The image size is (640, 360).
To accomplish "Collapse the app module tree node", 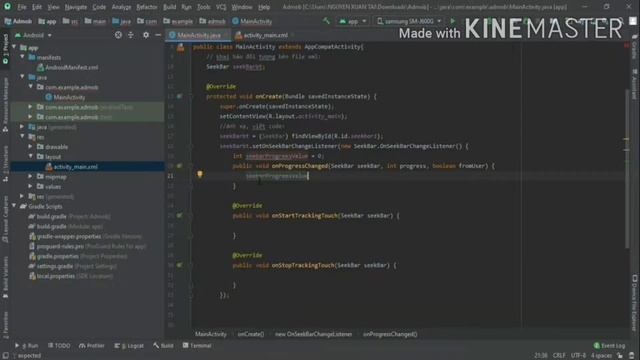I will coord(15,47).
